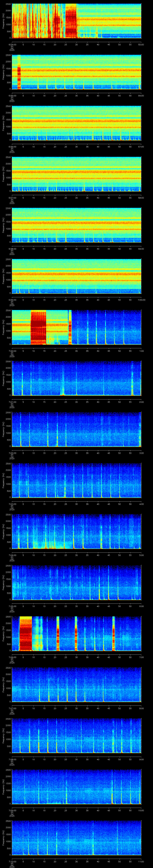Click the spectrogram panel starting at 6:56:00
The width and height of the screenshot is (153, 868).
coord(76,123)
